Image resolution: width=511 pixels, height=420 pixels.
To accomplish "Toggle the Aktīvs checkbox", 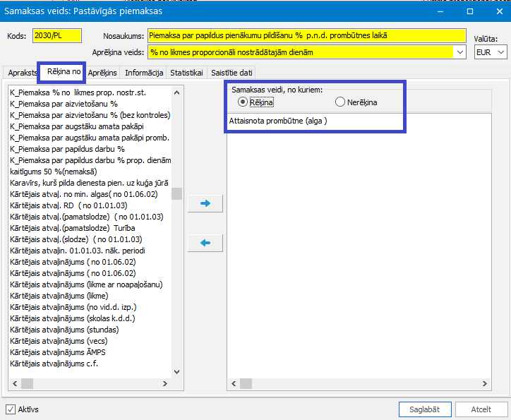I will pyautogui.click(x=11, y=409).
